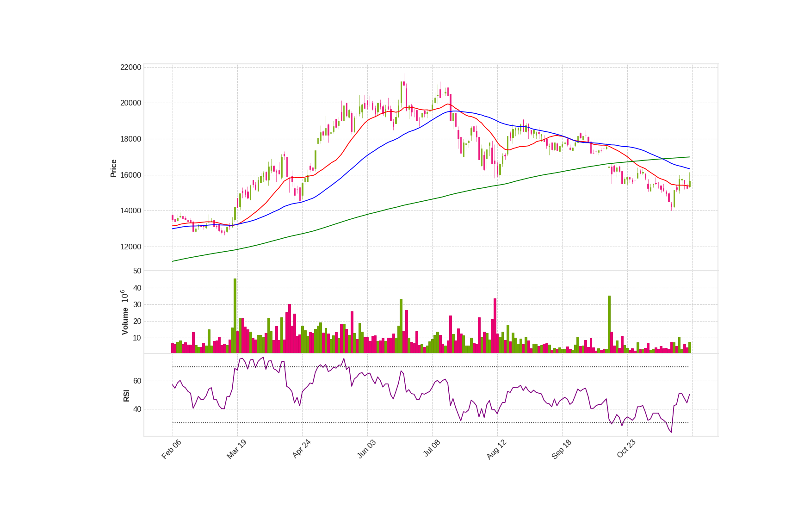
Task: Click the 12000 price axis label
Action: click(x=130, y=247)
